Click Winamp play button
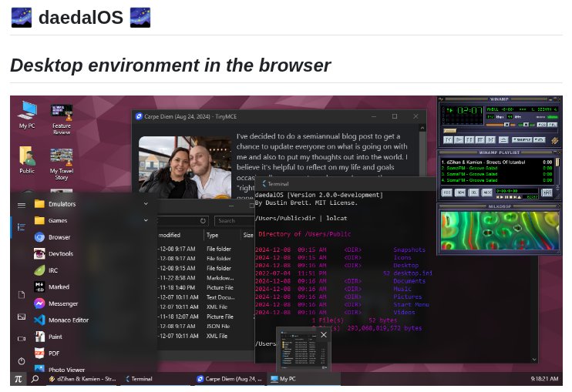The image size is (572, 392). (459, 140)
